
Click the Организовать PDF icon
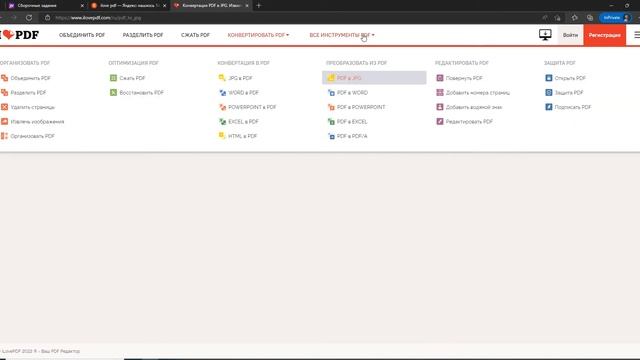[x=4, y=136]
